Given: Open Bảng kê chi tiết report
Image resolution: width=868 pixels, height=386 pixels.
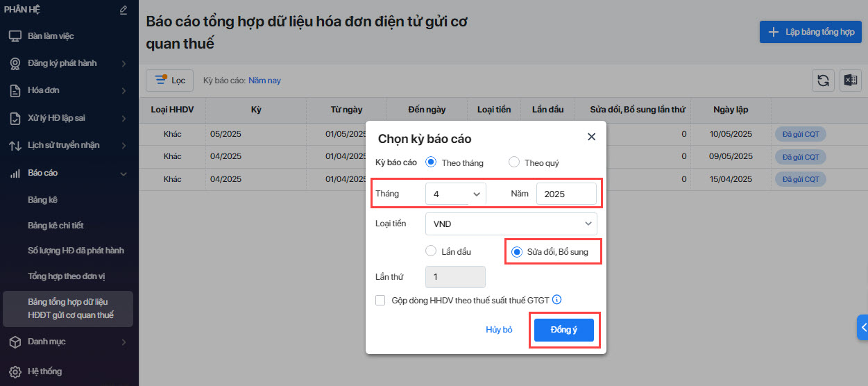Looking at the screenshot, I should coord(56,226).
